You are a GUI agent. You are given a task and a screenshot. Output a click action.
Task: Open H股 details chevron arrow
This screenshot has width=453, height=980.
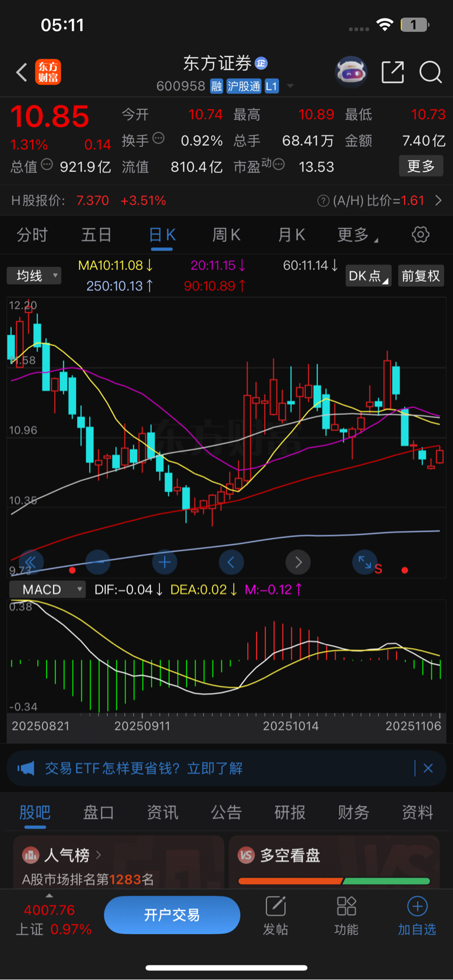(438, 200)
